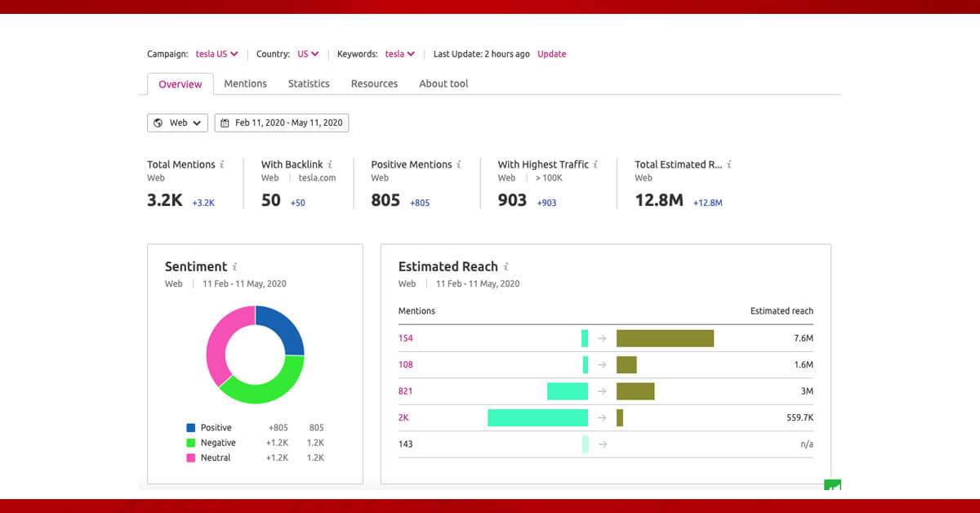Switch to the Mentions tab

[x=245, y=83]
